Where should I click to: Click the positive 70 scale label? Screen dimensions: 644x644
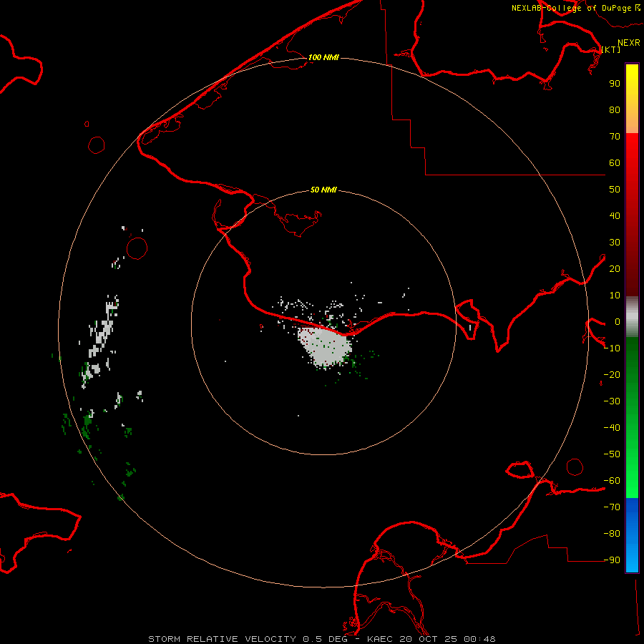click(615, 137)
